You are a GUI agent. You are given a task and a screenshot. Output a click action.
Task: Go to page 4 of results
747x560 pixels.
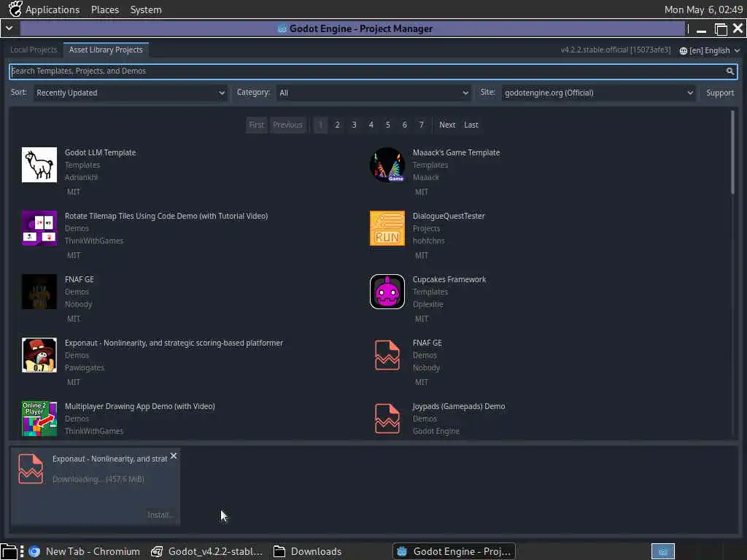pos(371,125)
